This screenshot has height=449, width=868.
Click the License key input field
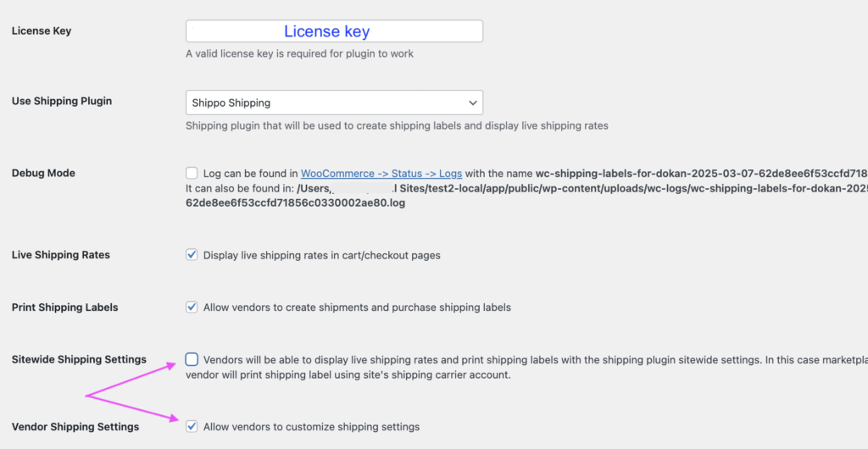pos(334,31)
